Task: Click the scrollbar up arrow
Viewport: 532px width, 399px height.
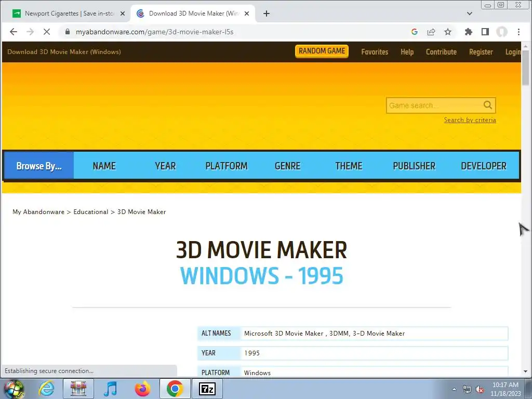Action: [x=525, y=46]
